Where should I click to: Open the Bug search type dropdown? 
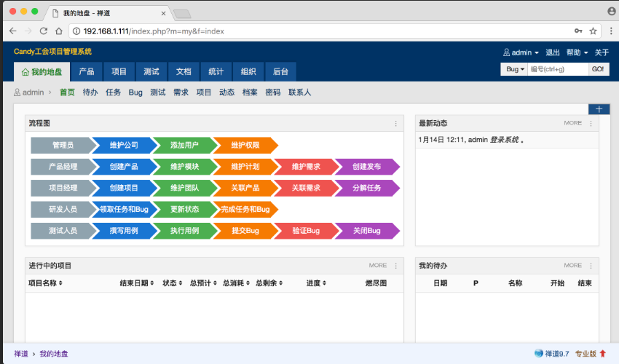point(514,69)
